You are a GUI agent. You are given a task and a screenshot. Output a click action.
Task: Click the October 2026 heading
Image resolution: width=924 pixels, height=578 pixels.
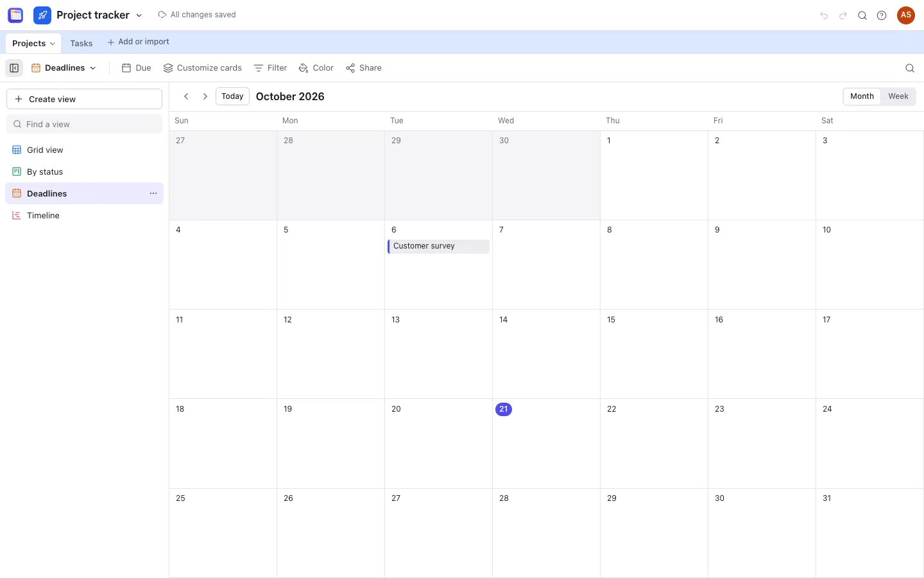[290, 96]
